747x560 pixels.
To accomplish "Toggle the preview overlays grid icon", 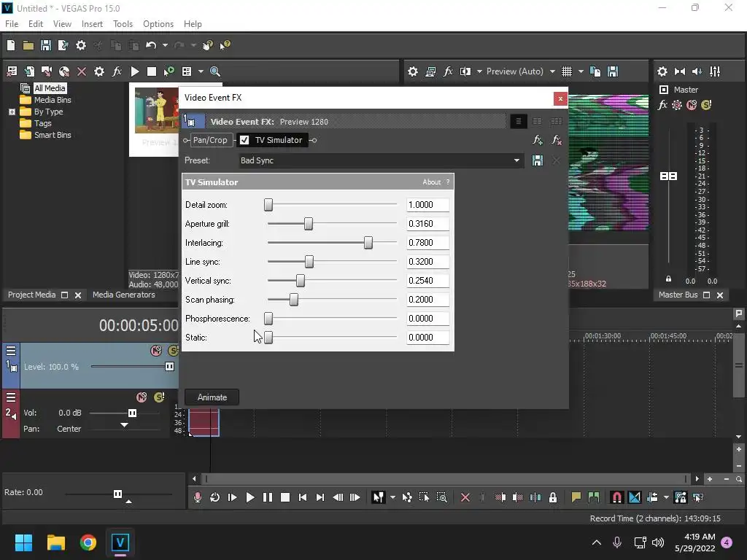I will [x=566, y=71].
